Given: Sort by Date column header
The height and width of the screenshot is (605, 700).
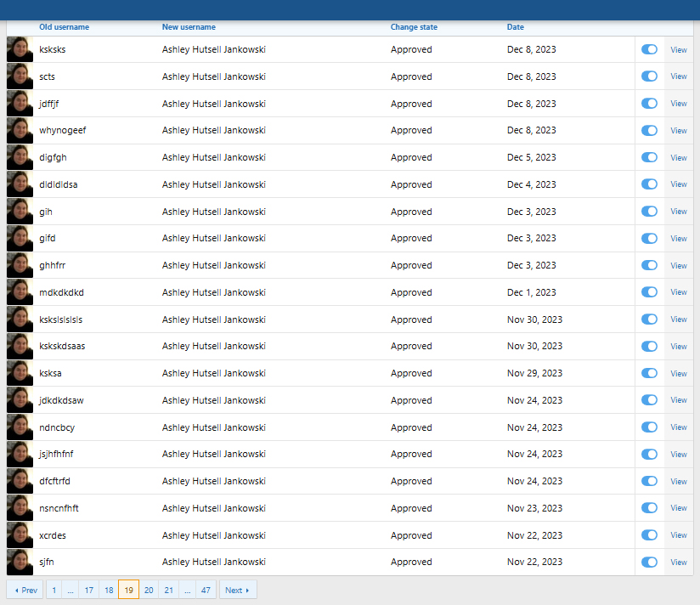Looking at the screenshot, I should click(515, 27).
